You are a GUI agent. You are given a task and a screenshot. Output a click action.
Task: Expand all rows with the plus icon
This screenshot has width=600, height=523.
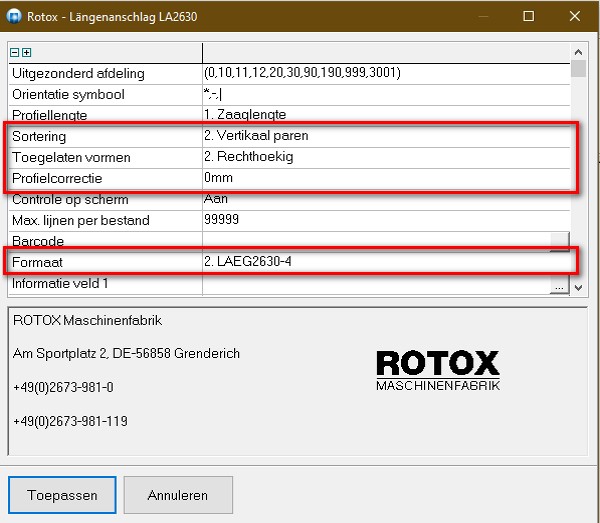26,52
